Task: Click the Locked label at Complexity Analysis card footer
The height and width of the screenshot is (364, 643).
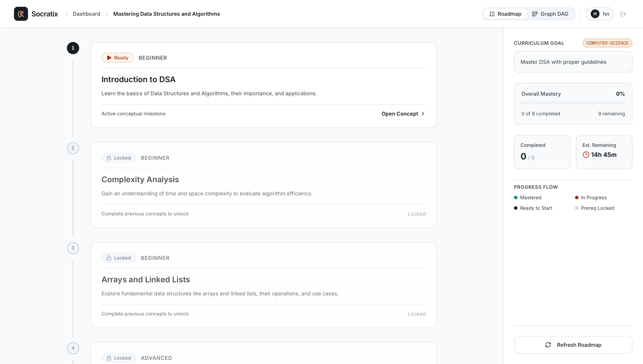Action: click(417, 214)
